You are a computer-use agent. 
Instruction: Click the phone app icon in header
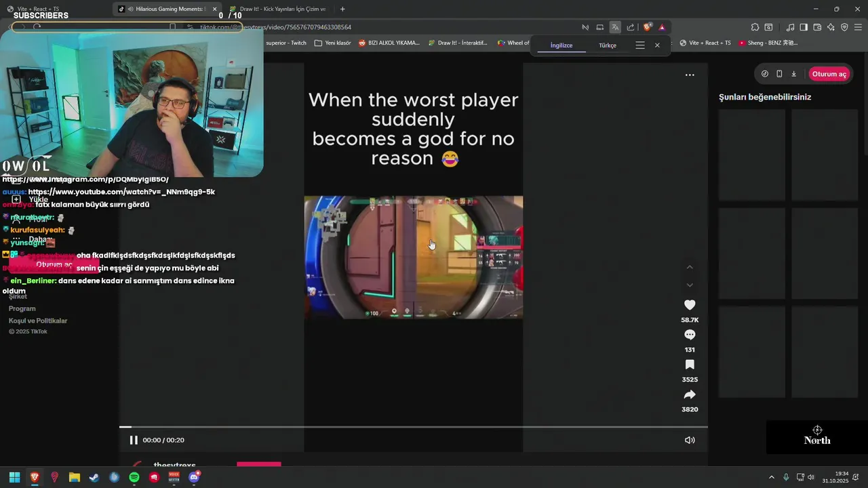coord(779,74)
